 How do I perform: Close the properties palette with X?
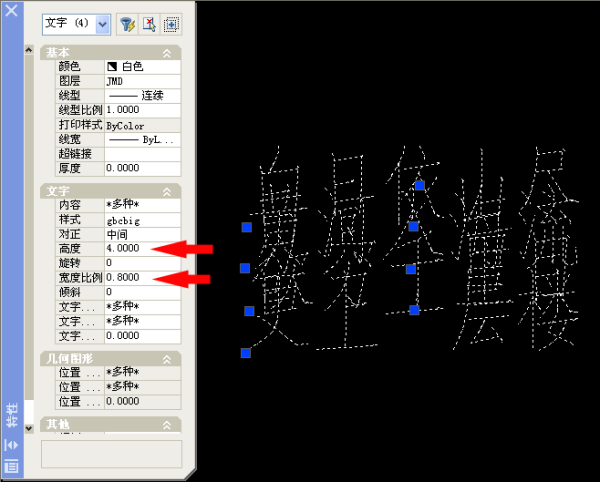[x=11, y=10]
